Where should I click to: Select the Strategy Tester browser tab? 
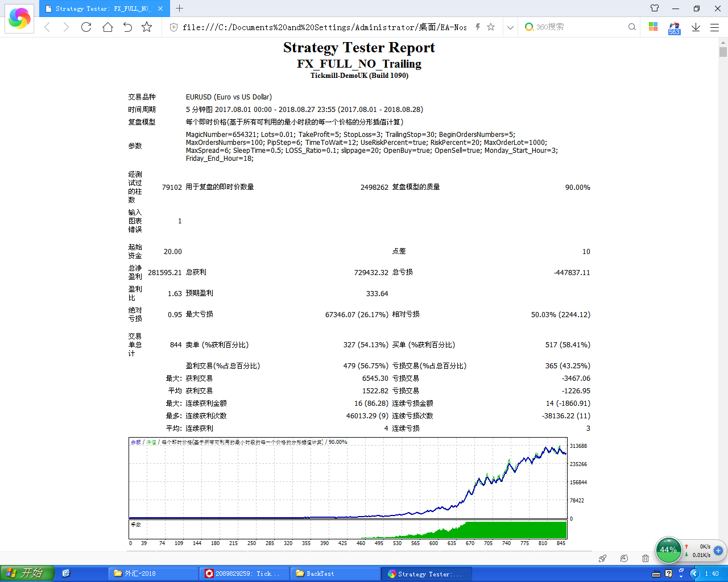[104, 9]
